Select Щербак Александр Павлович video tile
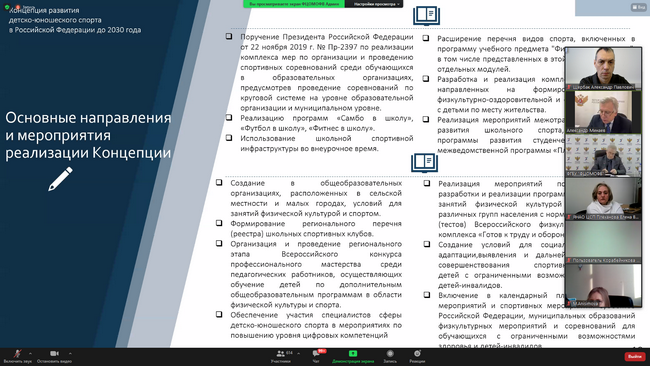 pyautogui.click(x=603, y=68)
